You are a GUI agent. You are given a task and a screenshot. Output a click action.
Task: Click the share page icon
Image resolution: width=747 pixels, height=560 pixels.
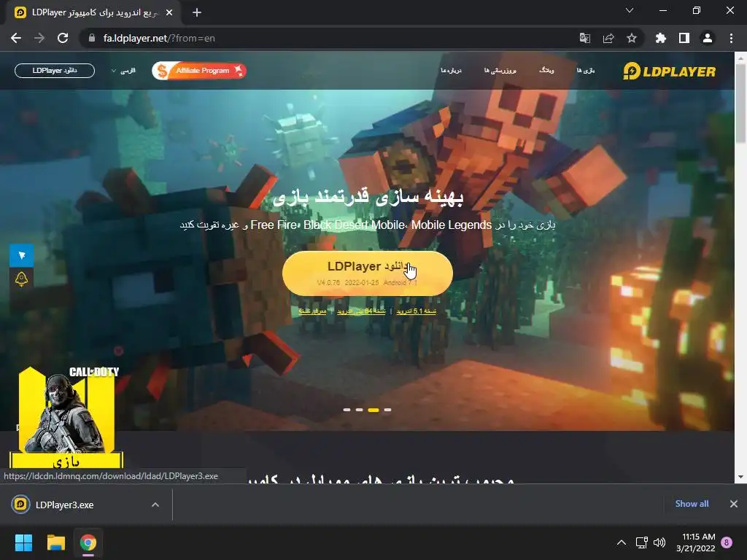(x=608, y=38)
